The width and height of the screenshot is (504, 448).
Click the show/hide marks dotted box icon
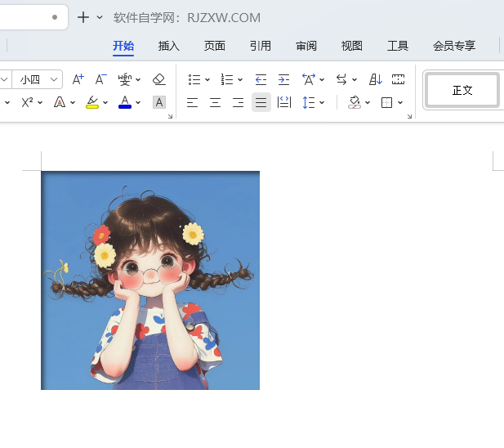398,79
